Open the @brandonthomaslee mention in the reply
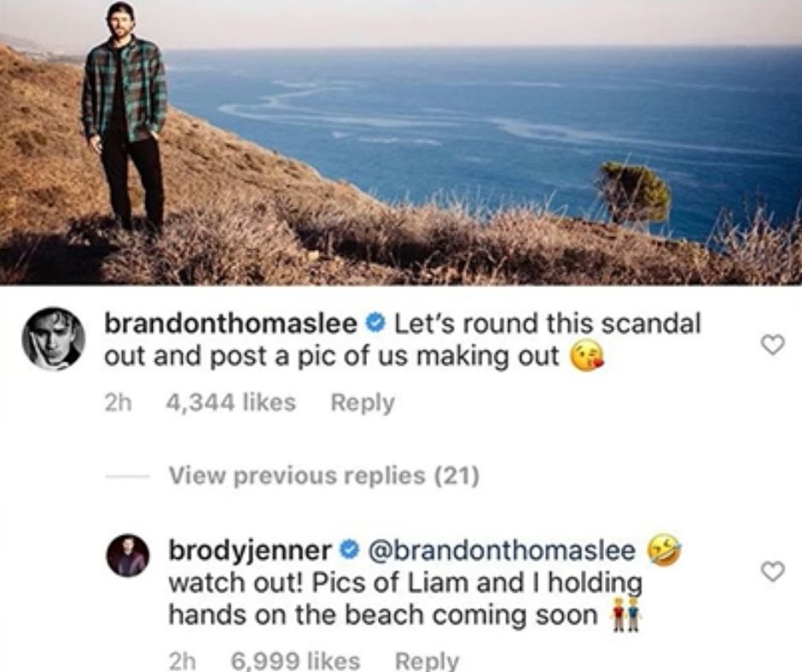This screenshot has height=672, width=802. (499, 551)
